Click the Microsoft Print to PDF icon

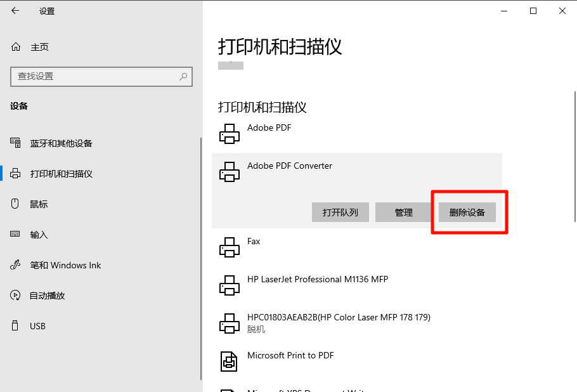(229, 361)
